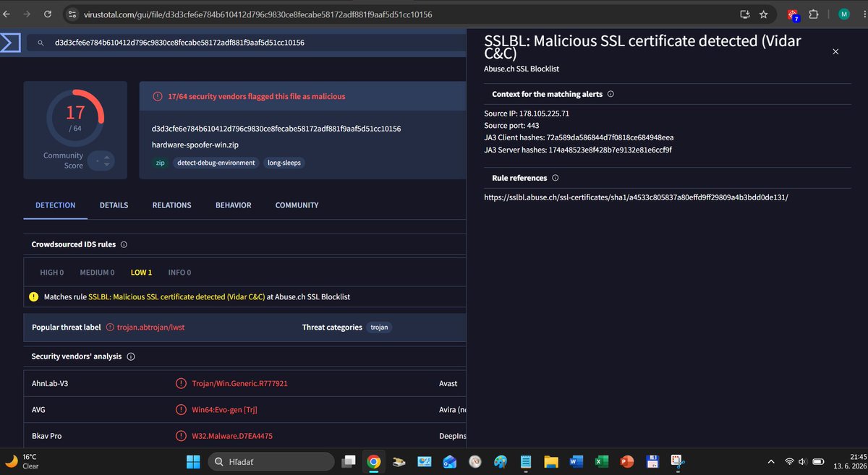868x475 pixels.
Task: Click the install app icon in address bar
Action: pyautogui.click(x=744, y=14)
